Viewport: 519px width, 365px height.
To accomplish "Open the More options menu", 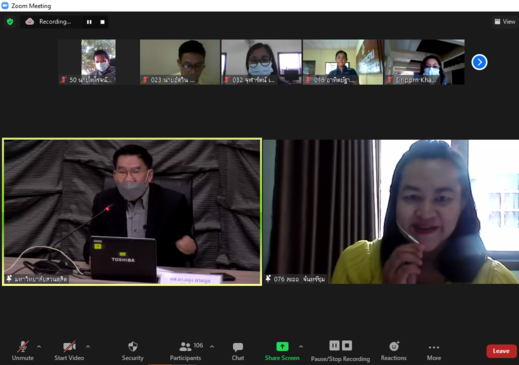I will click(434, 351).
